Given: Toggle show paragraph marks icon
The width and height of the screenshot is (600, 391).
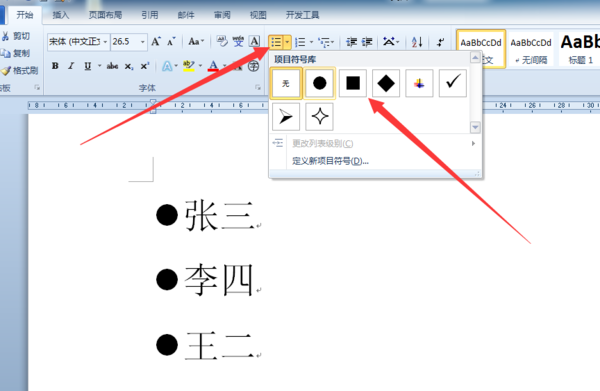Looking at the screenshot, I should click(440, 42).
